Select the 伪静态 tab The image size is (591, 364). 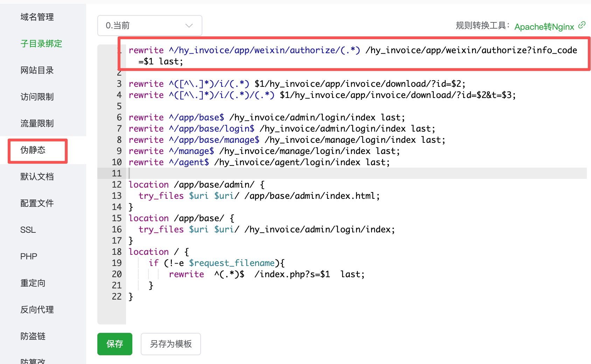click(33, 150)
